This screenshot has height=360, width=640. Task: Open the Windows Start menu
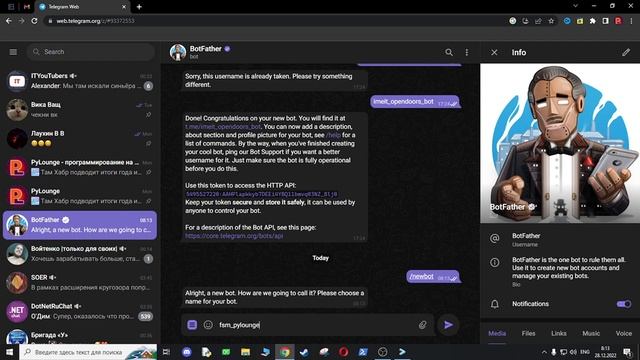click(x=9, y=352)
